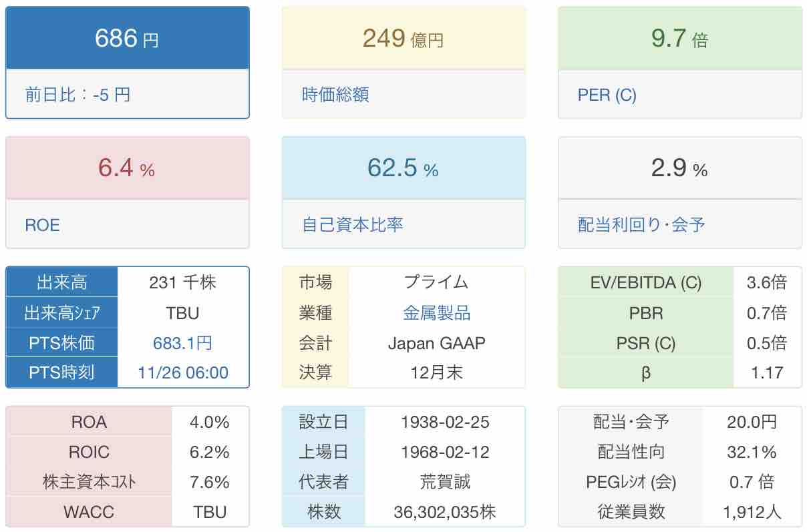Screen dimensions: 807x532
Task: Select the 6.4 % ROE value panel
Action: (127, 168)
